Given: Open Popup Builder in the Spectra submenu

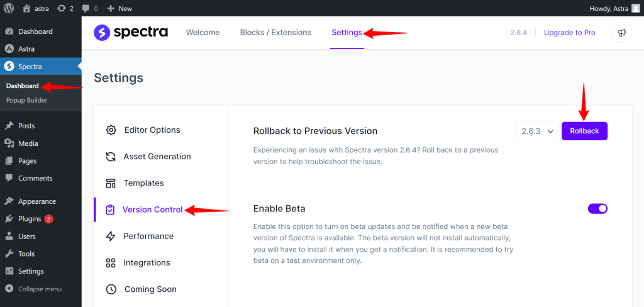Looking at the screenshot, I should (x=26, y=100).
